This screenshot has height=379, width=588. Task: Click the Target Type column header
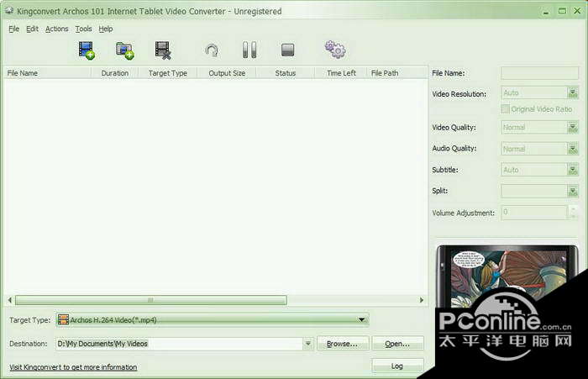pos(168,73)
